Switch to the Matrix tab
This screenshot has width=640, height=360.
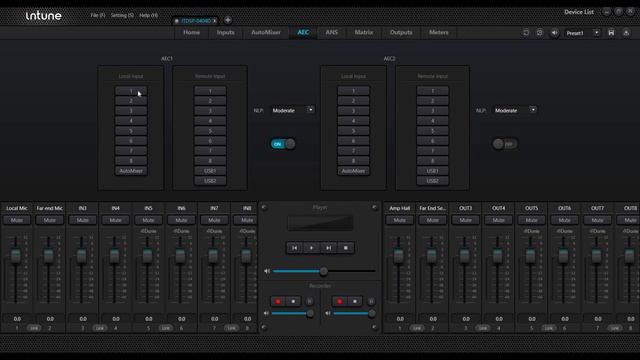(364, 32)
